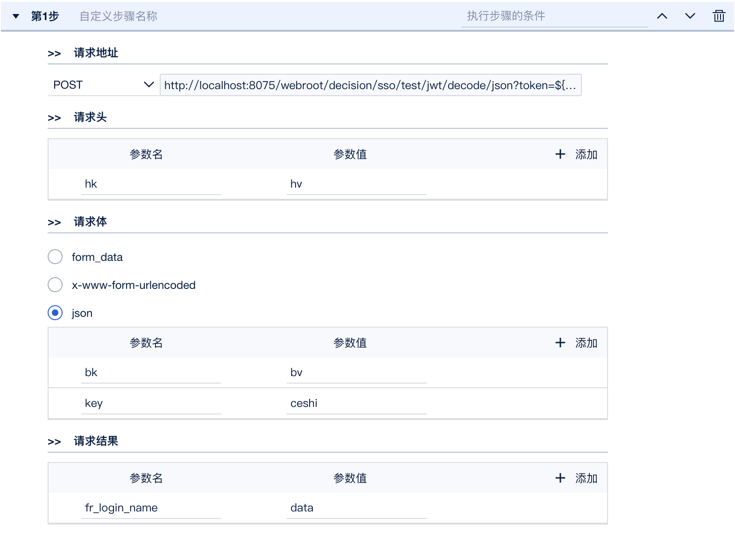Image resolution: width=735 pixels, height=560 pixels.
Task: Click plus icon in request result table
Action: coord(560,478)
